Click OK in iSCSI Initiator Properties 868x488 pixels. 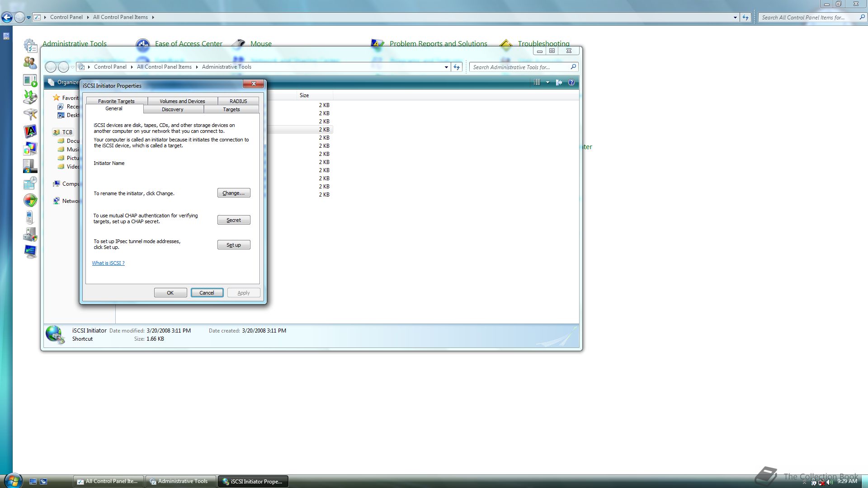170,293
